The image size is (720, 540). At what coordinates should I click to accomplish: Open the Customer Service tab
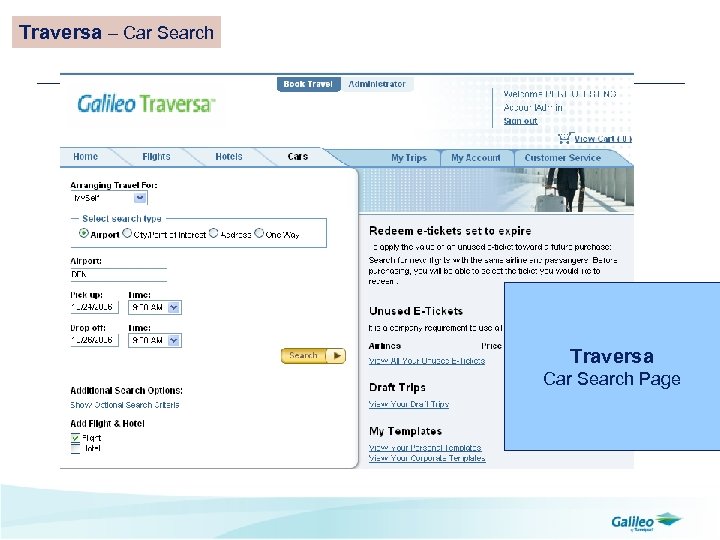point(563,158)
